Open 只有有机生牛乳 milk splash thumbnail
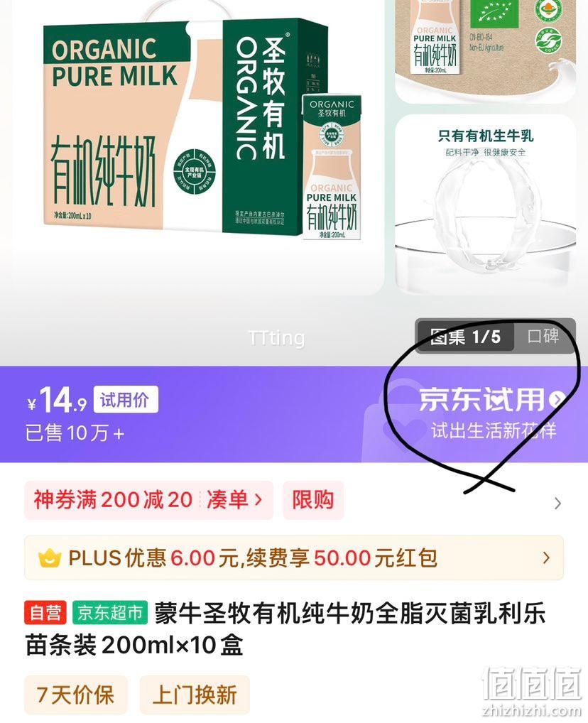The image size is (588, 723). pyautogui.click(x=485, y=205)
